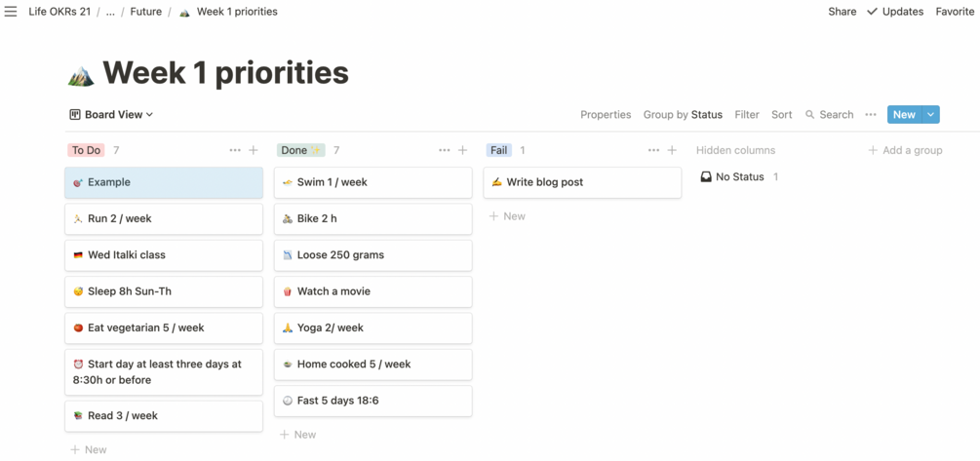Add a card with To Do plus icon
980x461 pixels.
(254, 150)
